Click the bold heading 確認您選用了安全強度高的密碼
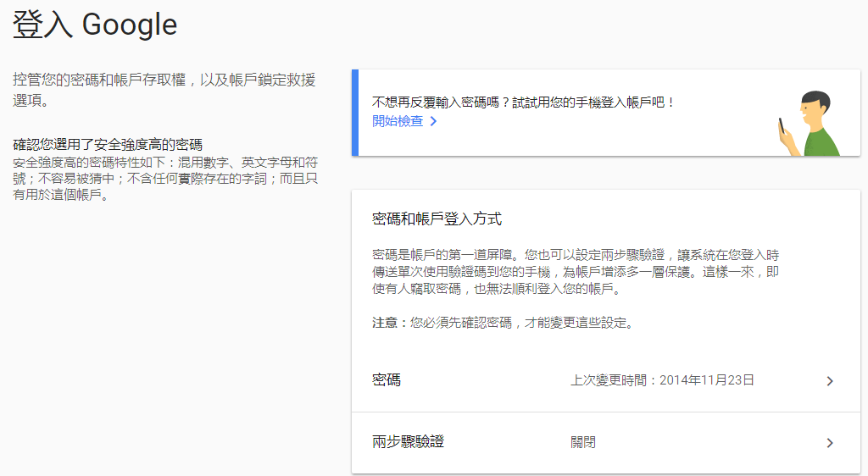Screen dimensions: 868x476 pyautogui.click(x=108, y=145)
